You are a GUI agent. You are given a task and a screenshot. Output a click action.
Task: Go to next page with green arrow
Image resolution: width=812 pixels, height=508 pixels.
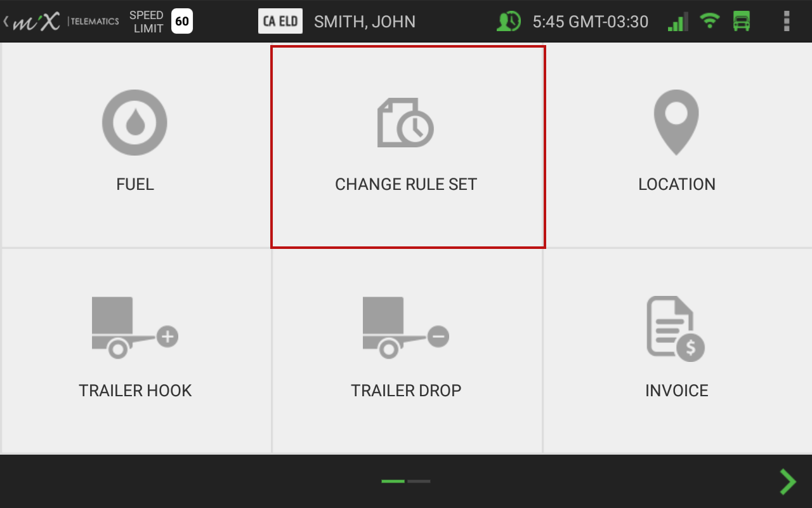click(x=788, y=482)
